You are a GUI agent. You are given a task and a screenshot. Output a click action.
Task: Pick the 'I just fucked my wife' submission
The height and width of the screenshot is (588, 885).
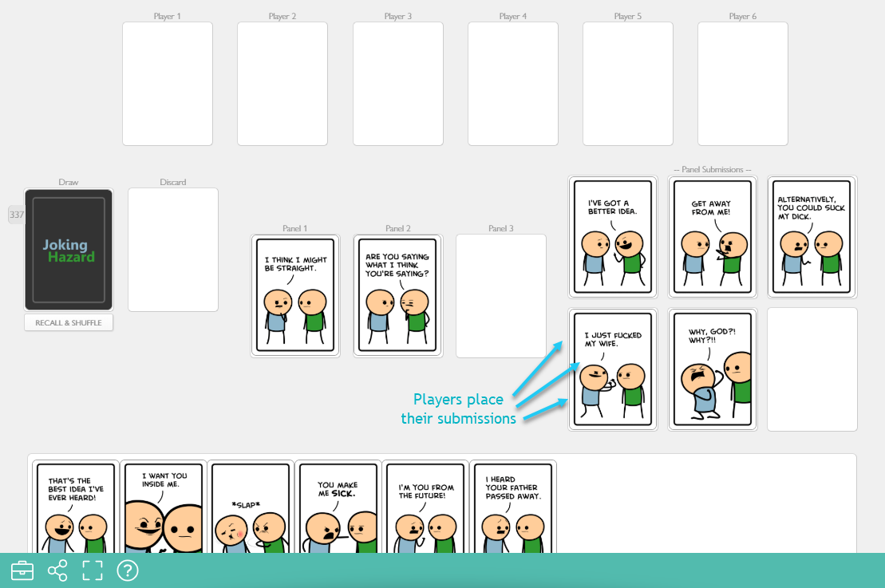(613, 369)
